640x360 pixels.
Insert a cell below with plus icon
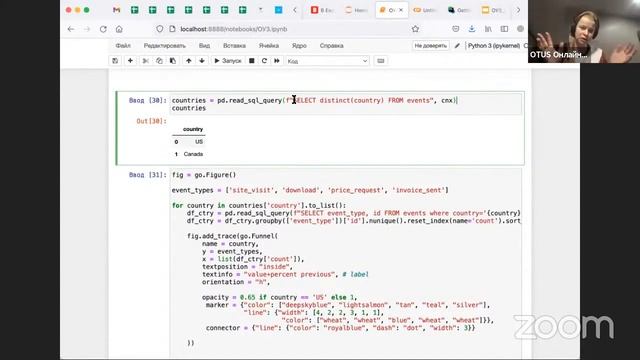coord(130,61)
